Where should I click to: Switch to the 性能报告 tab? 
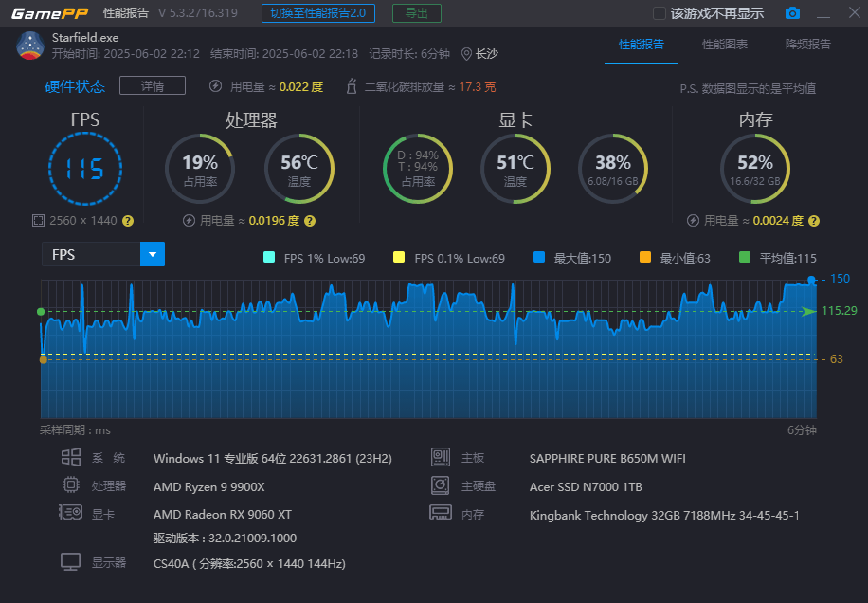click(x=641, y=45)
